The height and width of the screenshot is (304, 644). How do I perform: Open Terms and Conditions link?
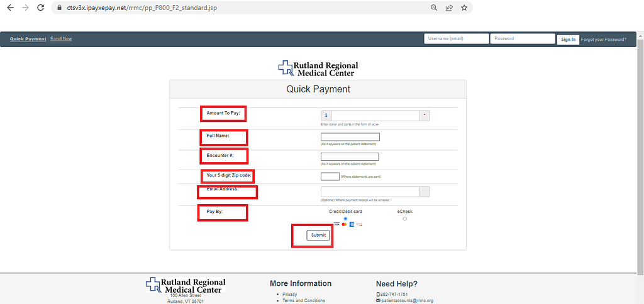[304, 301]
